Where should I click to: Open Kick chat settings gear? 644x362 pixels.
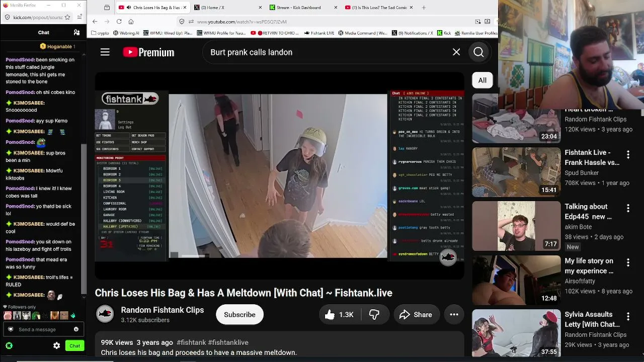pyautogui.click(x=56, y=345)
